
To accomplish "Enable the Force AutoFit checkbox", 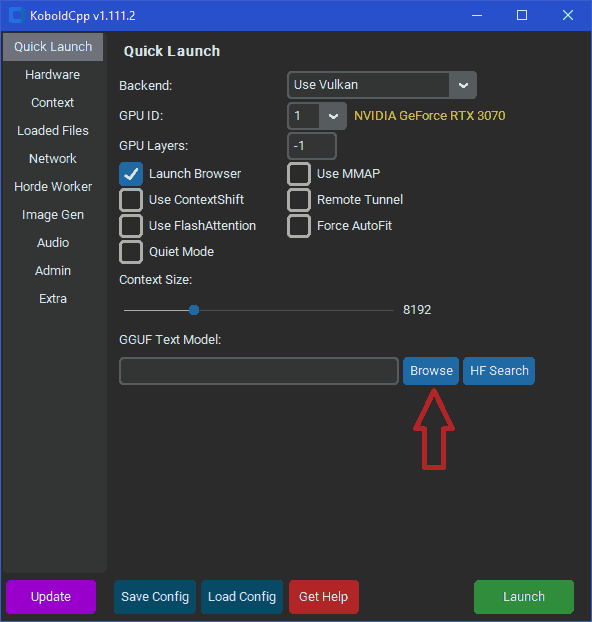I will (x=299, y=226).
